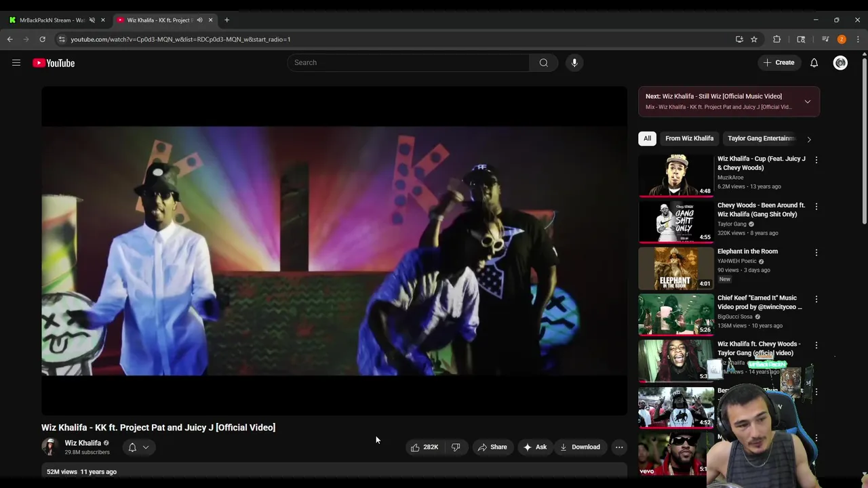Reload the current page

[x=42, y=39]
